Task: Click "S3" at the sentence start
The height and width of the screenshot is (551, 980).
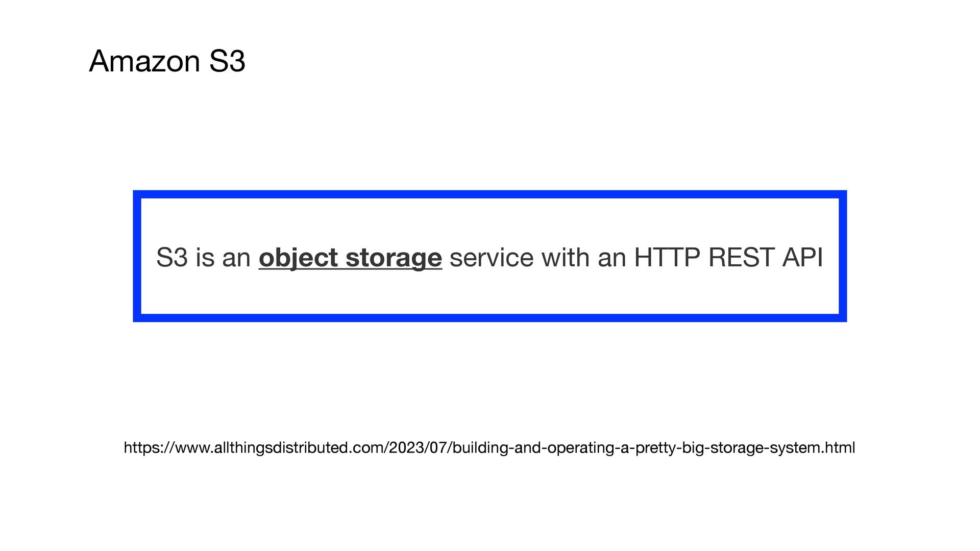Action: pyautogui.click(x=172, y=257)
